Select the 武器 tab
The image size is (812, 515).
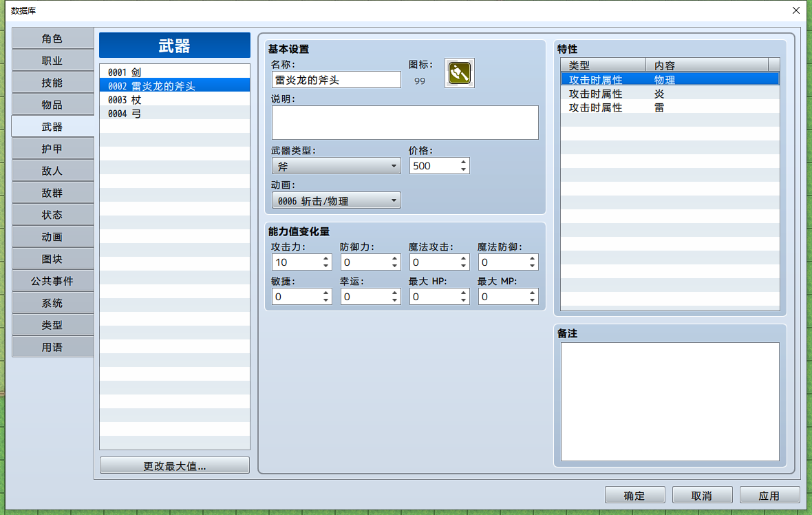[52, 127]
